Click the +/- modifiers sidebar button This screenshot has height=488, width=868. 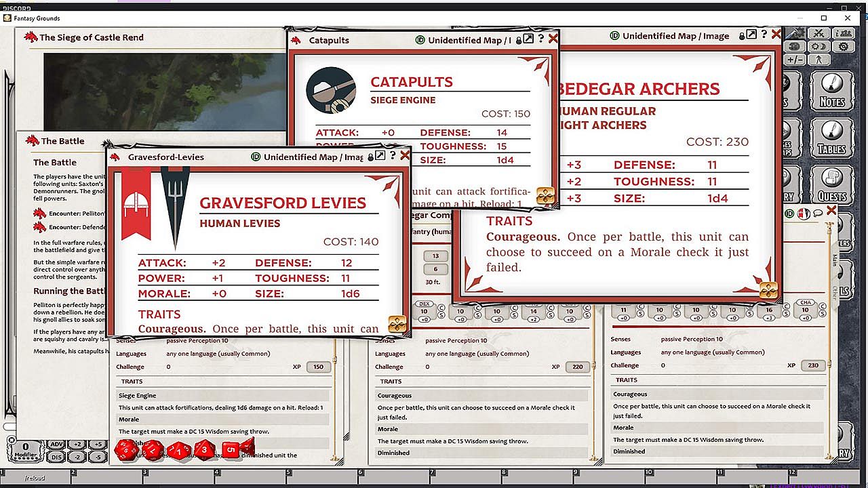[794, 60]
